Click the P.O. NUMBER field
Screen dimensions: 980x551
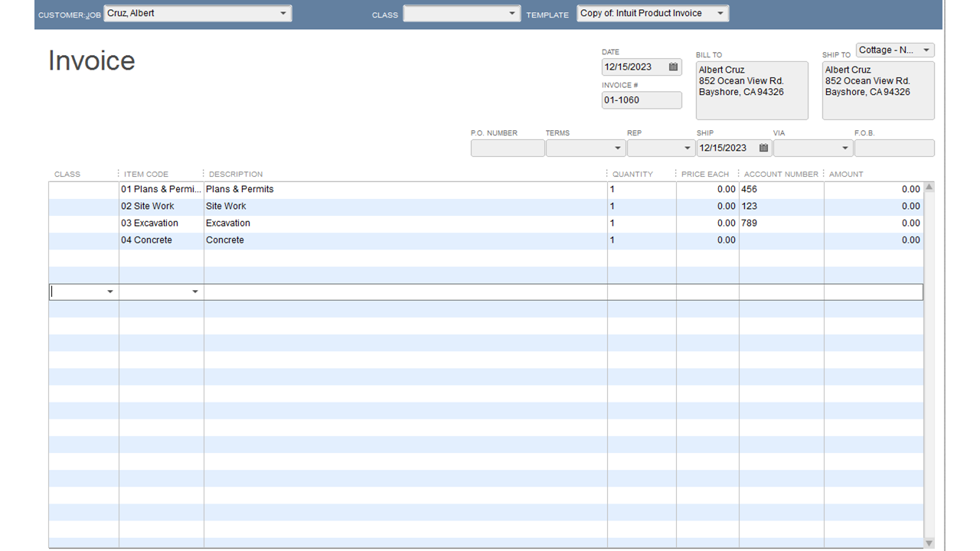tap(507, 147)
